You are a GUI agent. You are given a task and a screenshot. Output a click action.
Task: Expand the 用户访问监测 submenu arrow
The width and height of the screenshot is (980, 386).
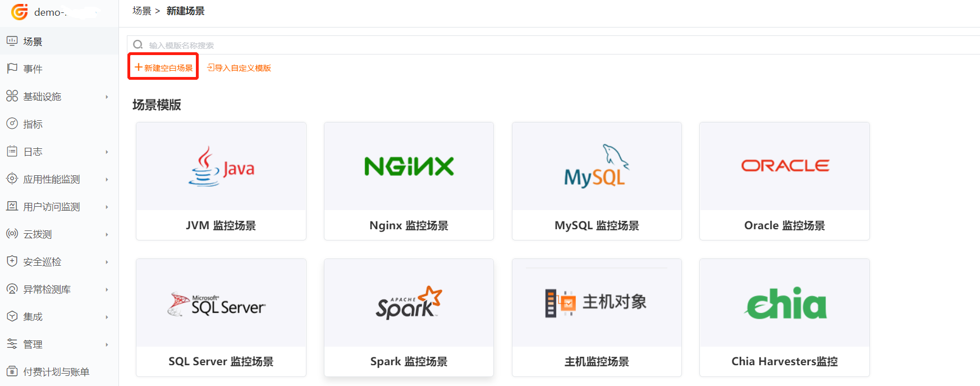(x=107, y=207)
